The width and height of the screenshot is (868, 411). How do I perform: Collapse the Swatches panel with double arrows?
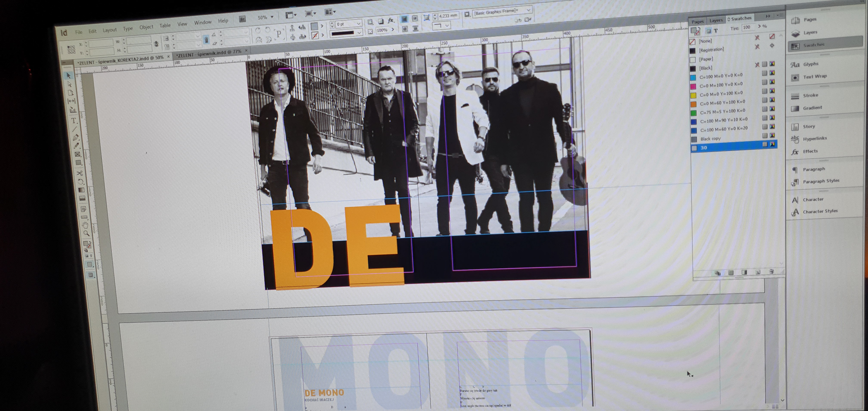768,16
